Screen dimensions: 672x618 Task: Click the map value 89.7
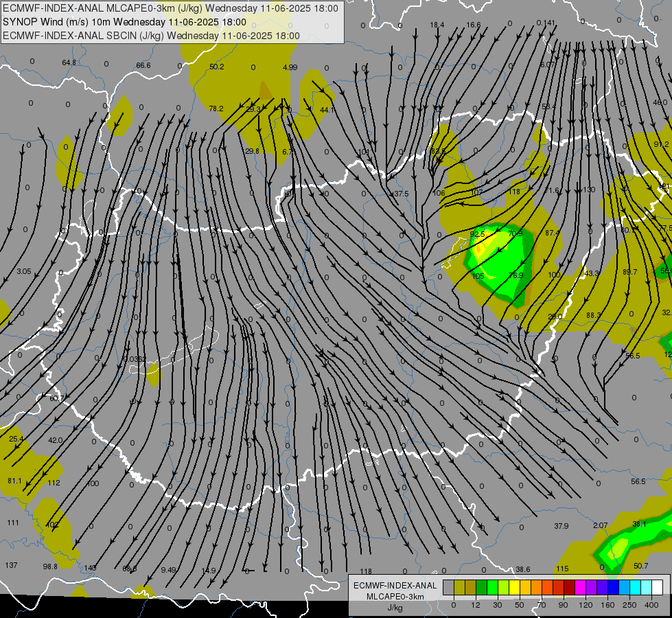[629, 273]
